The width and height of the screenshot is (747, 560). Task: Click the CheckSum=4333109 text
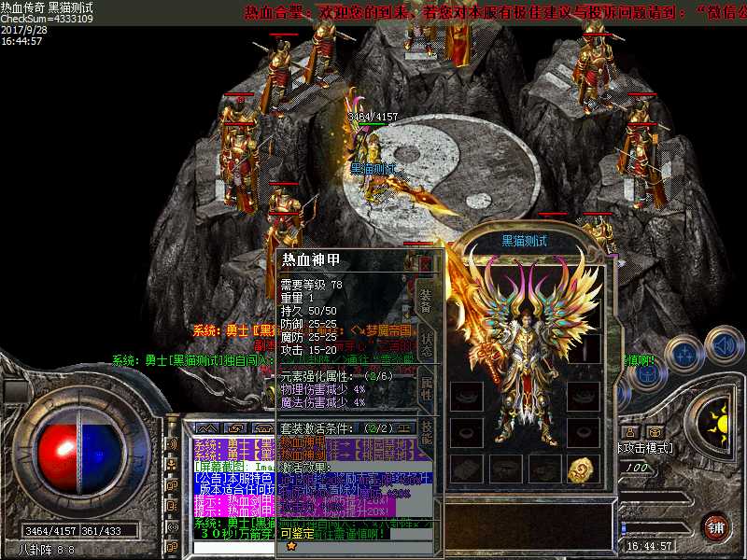(47, 19)
